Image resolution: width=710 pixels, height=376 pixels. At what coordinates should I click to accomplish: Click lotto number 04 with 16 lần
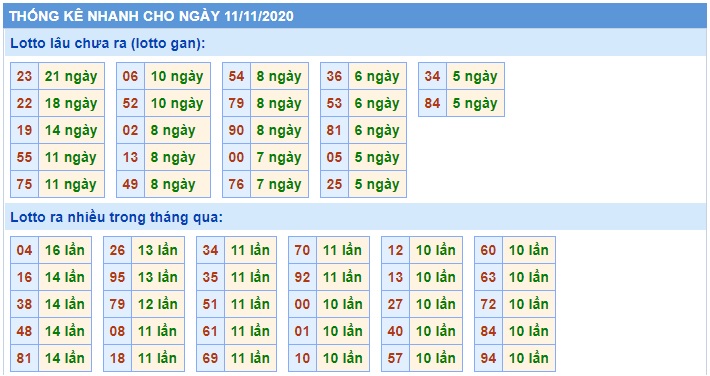[x=24, y=250]
